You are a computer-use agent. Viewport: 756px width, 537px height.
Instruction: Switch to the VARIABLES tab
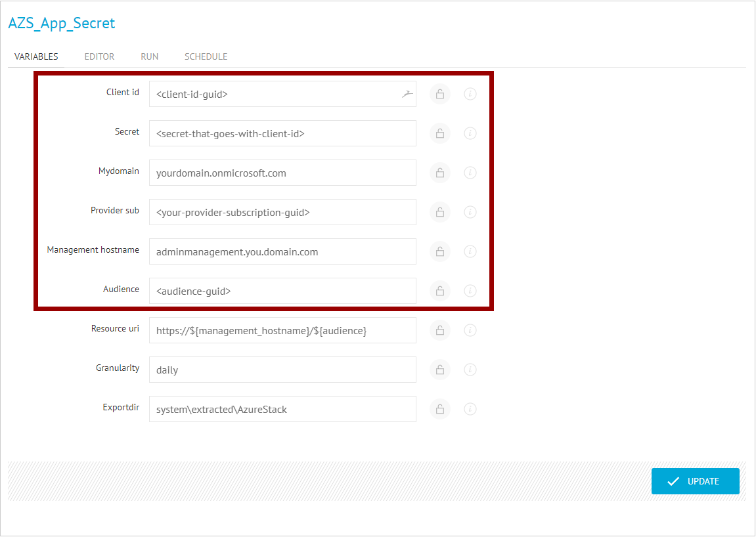click(x=36, y=56)
